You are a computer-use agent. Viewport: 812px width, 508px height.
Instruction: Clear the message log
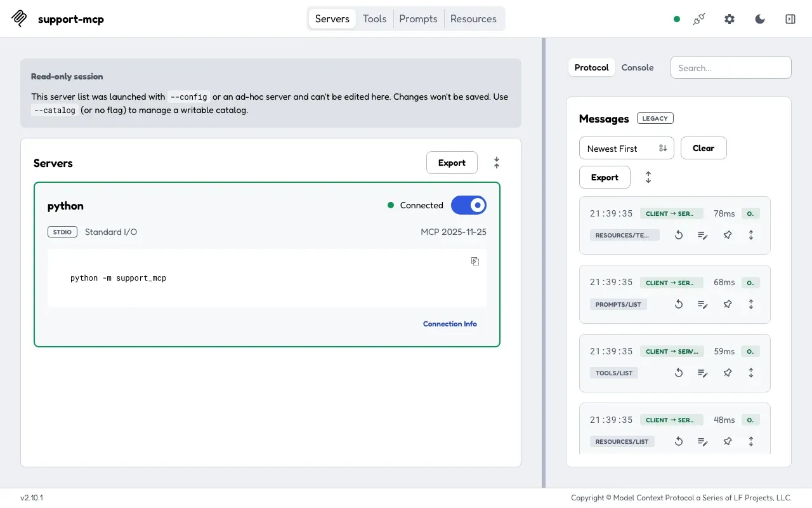704,148
